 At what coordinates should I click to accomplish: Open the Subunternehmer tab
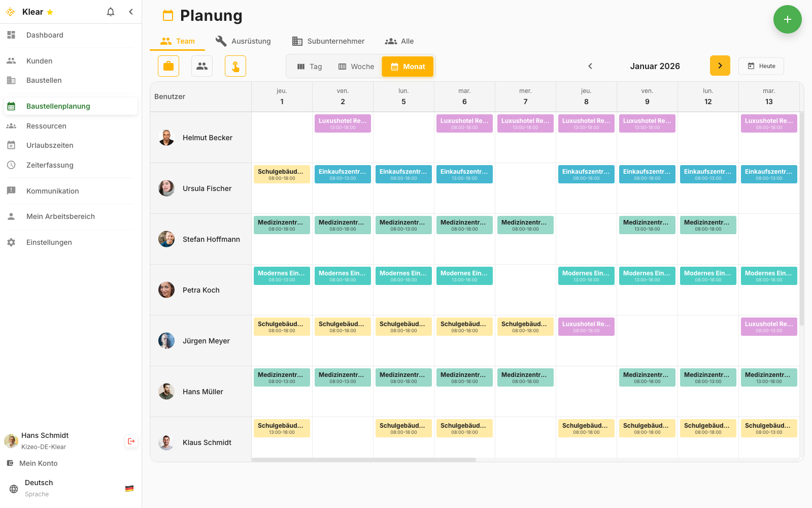click(328, 41)
